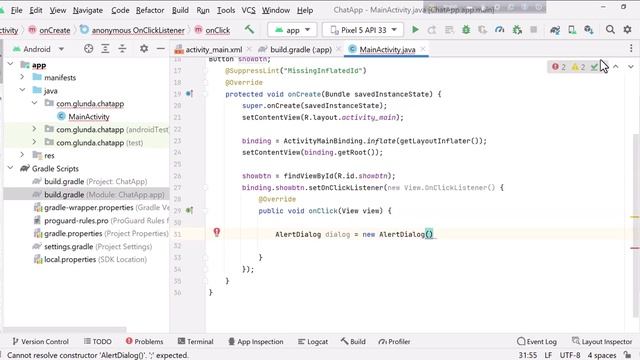The image size is (640, 360).
Task: Click Collapse All in project panel
Action: tap(122, 49)
